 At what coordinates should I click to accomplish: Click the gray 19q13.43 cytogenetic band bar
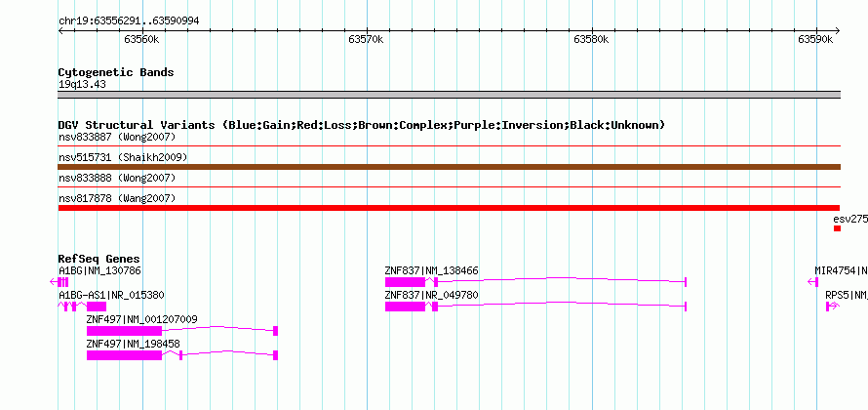click(449, 95)
